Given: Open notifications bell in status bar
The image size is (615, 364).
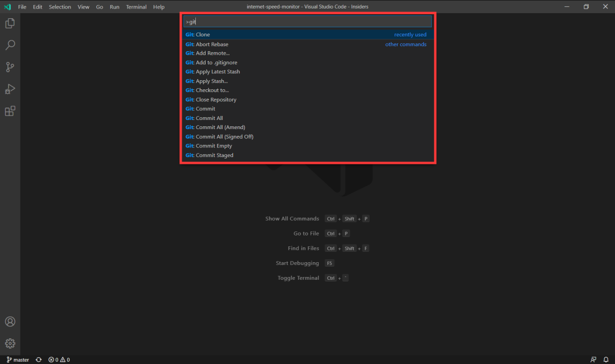Looking at the screenshot, I should pos(606,359).
